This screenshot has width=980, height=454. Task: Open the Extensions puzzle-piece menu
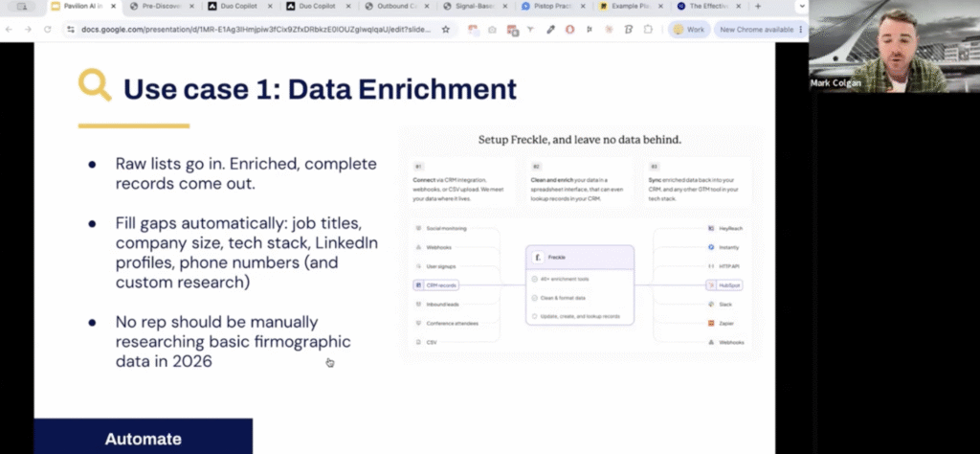[x=648, y=30]
